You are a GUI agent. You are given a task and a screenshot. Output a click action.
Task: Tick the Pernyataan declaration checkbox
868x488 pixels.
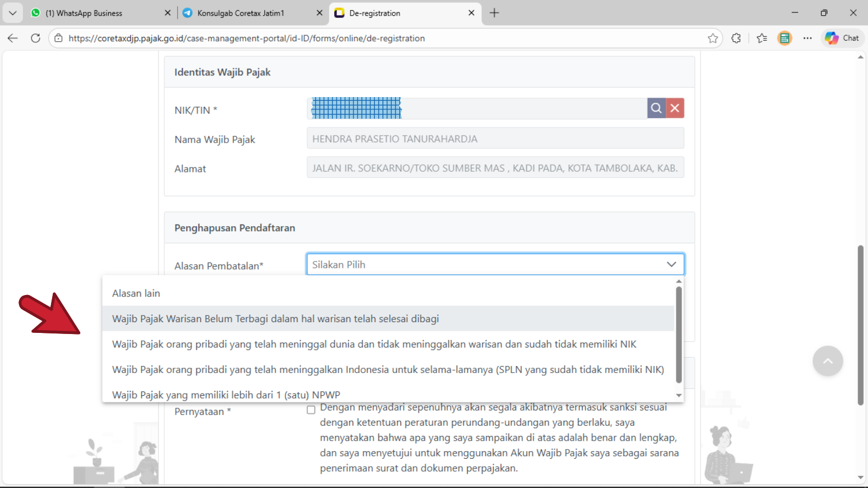311,410
